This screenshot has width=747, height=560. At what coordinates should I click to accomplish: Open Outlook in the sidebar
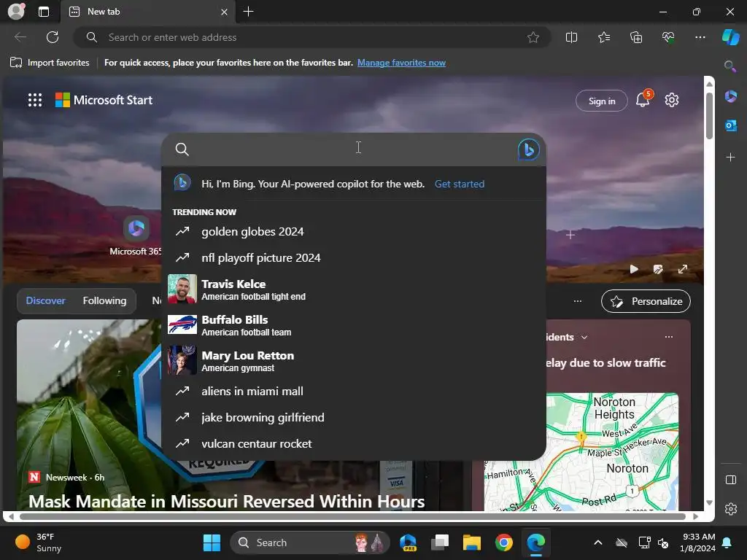tap(730, 125)
